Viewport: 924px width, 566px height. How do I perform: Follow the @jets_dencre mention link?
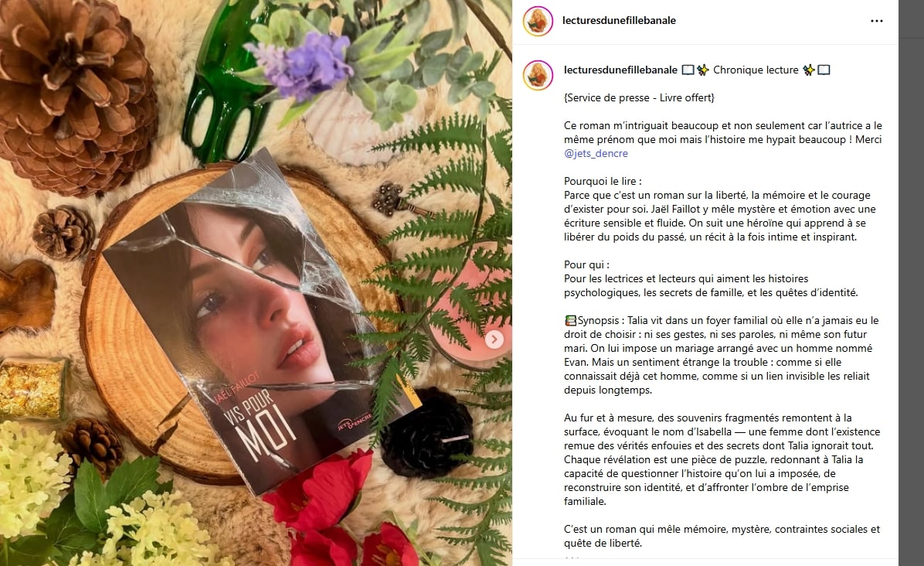click(596, 153)
